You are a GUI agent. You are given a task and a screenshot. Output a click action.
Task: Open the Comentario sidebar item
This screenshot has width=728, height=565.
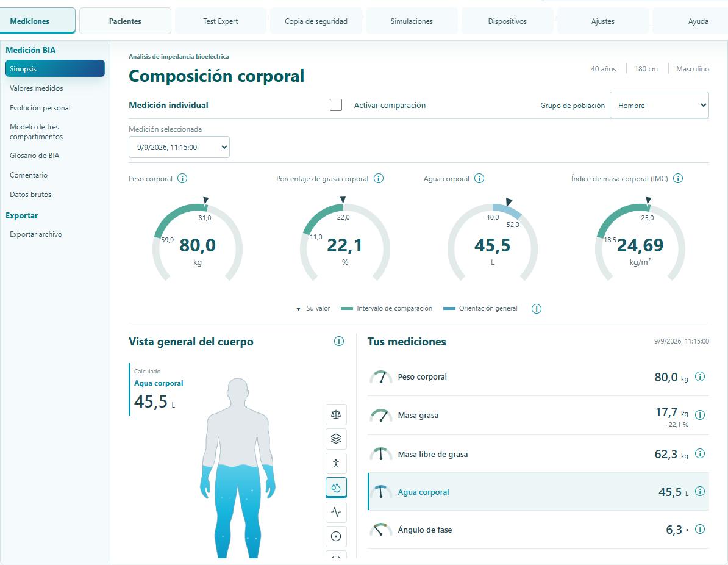coord(55,175)
